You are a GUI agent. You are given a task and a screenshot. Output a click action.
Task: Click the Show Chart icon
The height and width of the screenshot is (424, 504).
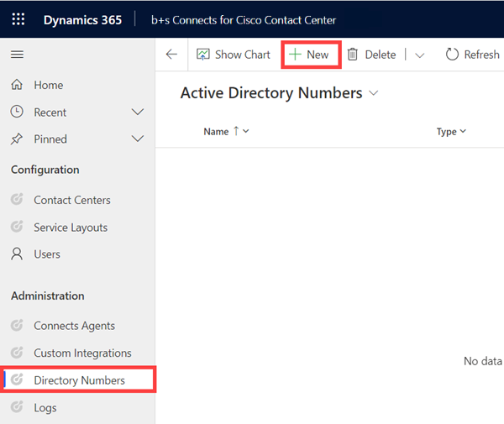(x=202, y=55)
